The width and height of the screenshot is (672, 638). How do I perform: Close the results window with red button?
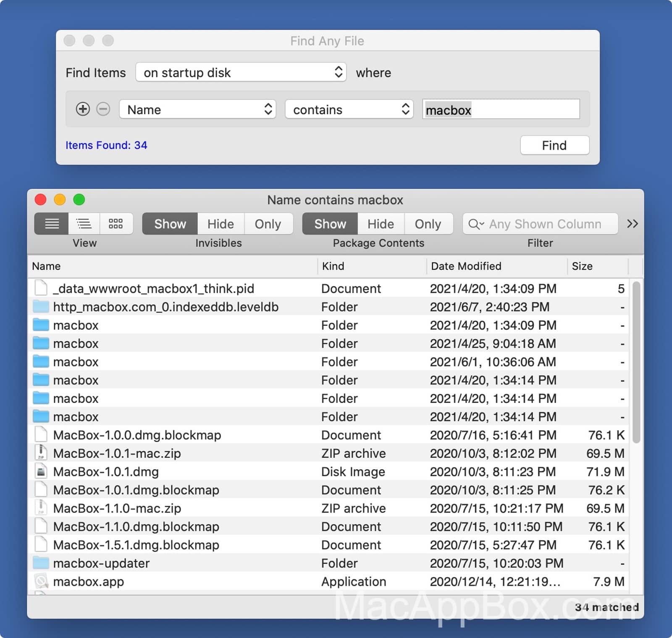point(41,199)
